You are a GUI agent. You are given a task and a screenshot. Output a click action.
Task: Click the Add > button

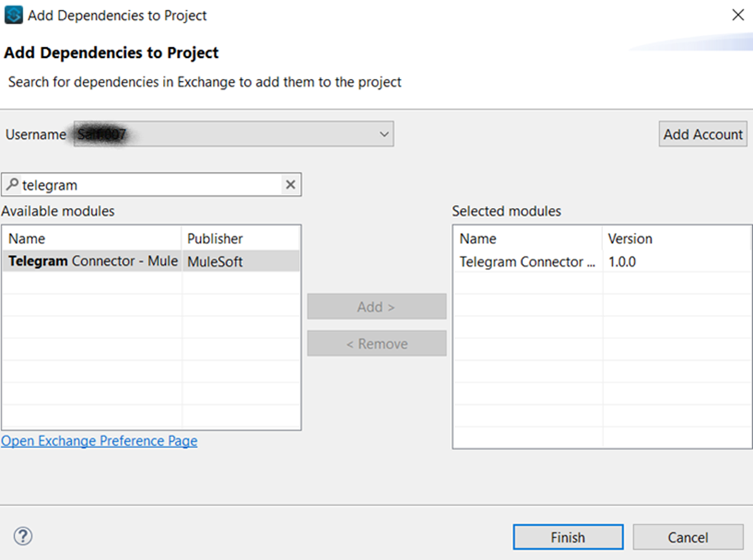(x=376, y=307)
